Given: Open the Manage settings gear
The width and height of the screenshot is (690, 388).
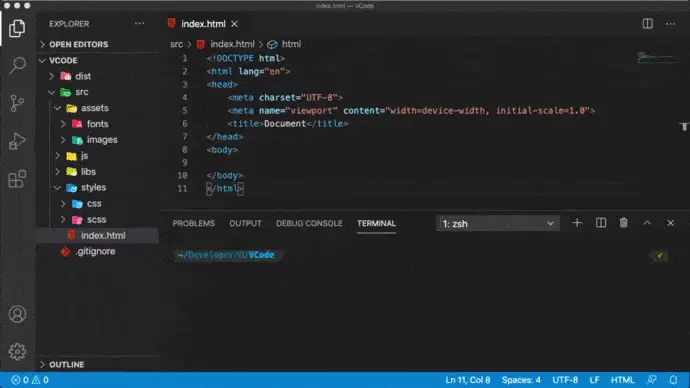Looking at the screenshot, I should [17, 351].
